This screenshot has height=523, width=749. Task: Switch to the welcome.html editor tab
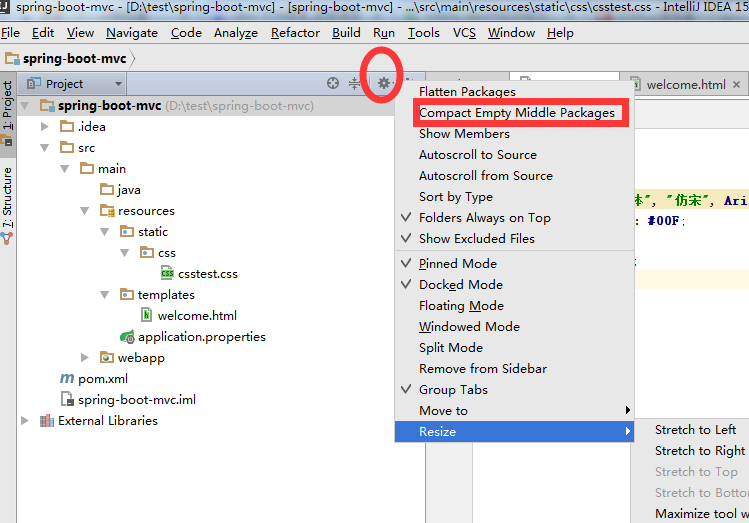(686, 85)
